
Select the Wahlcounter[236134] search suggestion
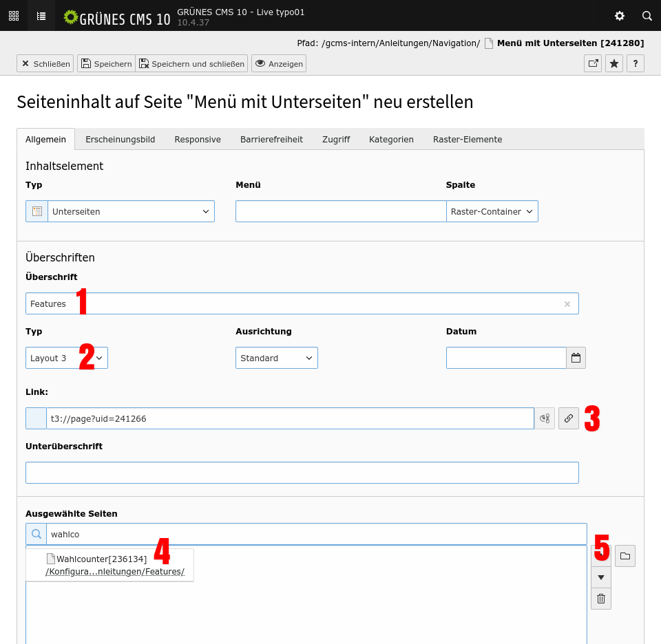[x=101, y=559]
